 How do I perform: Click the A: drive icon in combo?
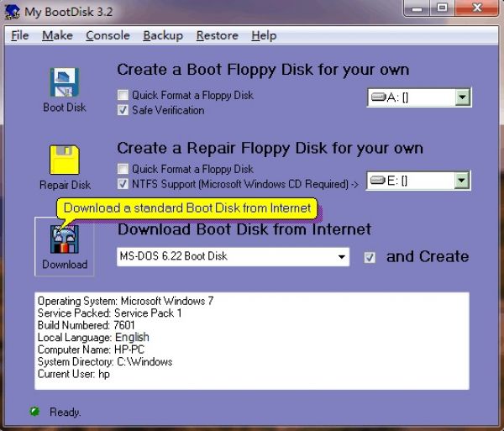(378, 97)
